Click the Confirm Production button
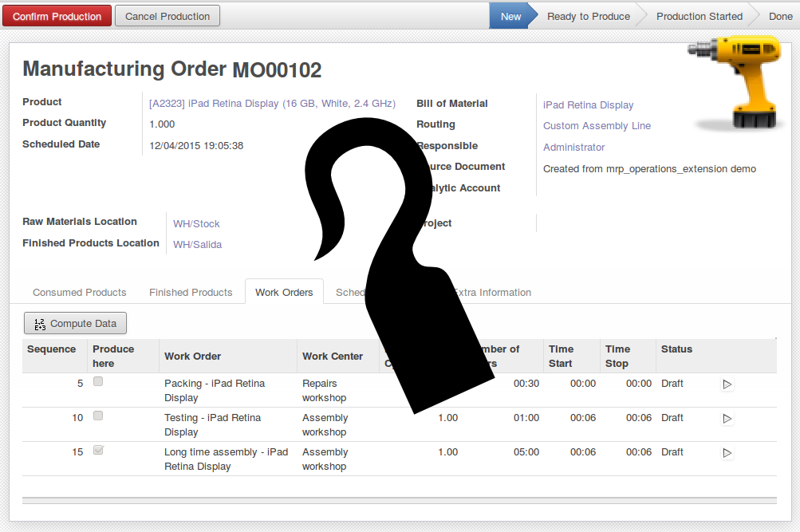 [x=56, y=15]
